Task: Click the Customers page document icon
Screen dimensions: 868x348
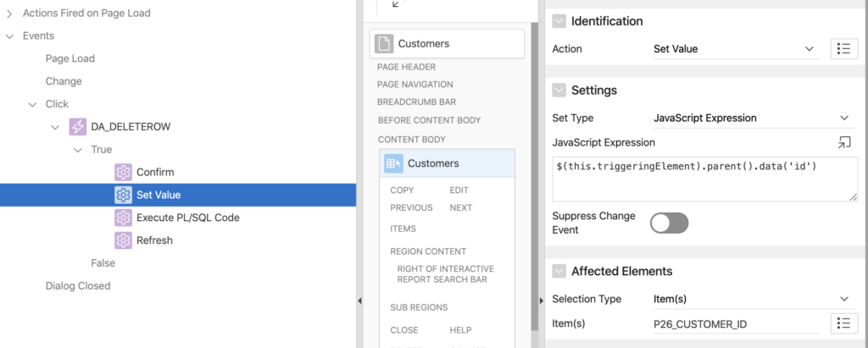Action: click(x=384, y=44)
